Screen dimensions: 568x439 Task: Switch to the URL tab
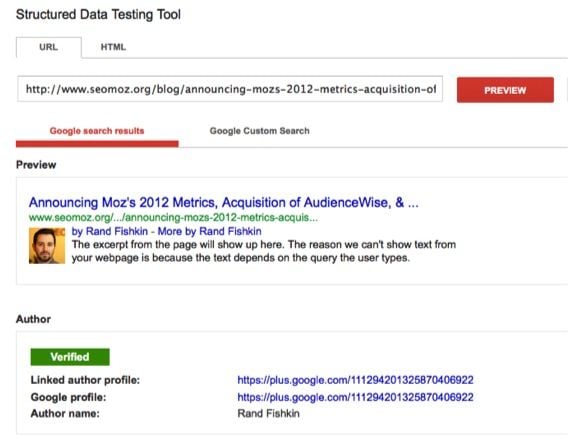click(x=49, y=47)
